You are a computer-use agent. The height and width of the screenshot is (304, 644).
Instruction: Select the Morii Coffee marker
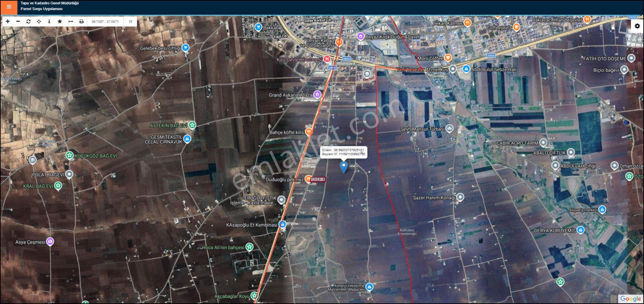coord(448,58)
